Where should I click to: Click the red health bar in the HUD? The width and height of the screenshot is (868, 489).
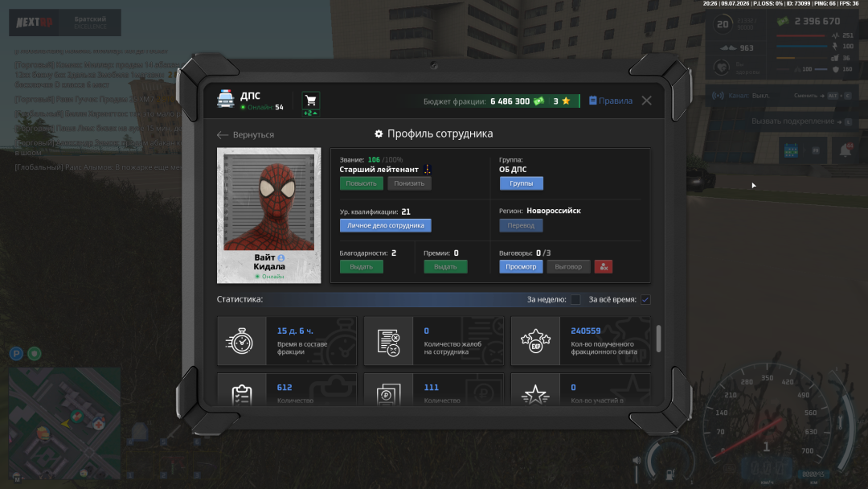[800, 36]
